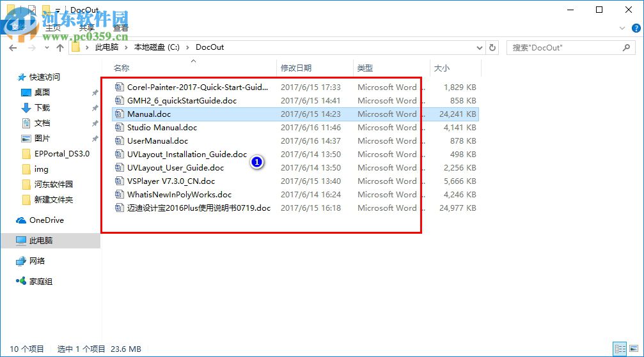Select GMH2_6_quickStartGuide.doc file icon
644x357 pixels.
[119, 100]
